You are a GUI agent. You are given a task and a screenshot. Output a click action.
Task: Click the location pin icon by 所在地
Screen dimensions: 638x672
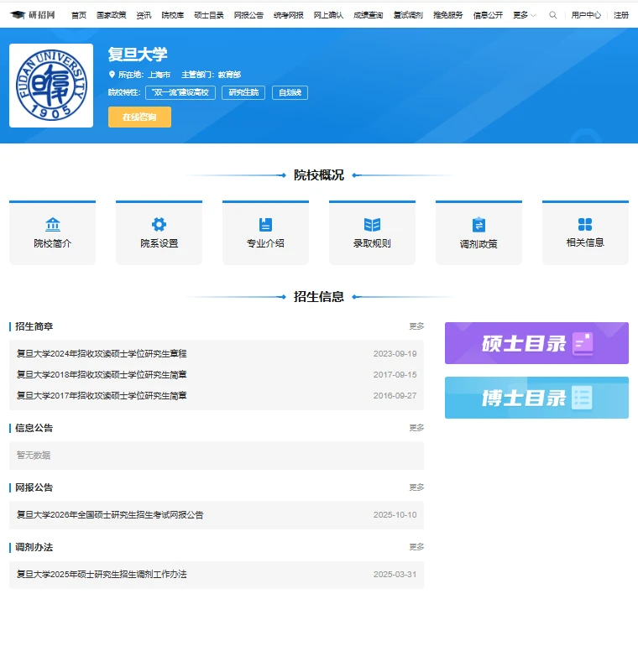pyautogui.click(x=112, y=75)
